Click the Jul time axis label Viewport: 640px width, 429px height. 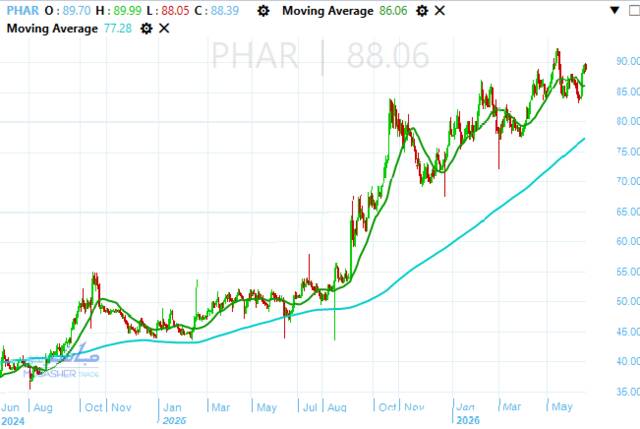(x=310, y=407)
